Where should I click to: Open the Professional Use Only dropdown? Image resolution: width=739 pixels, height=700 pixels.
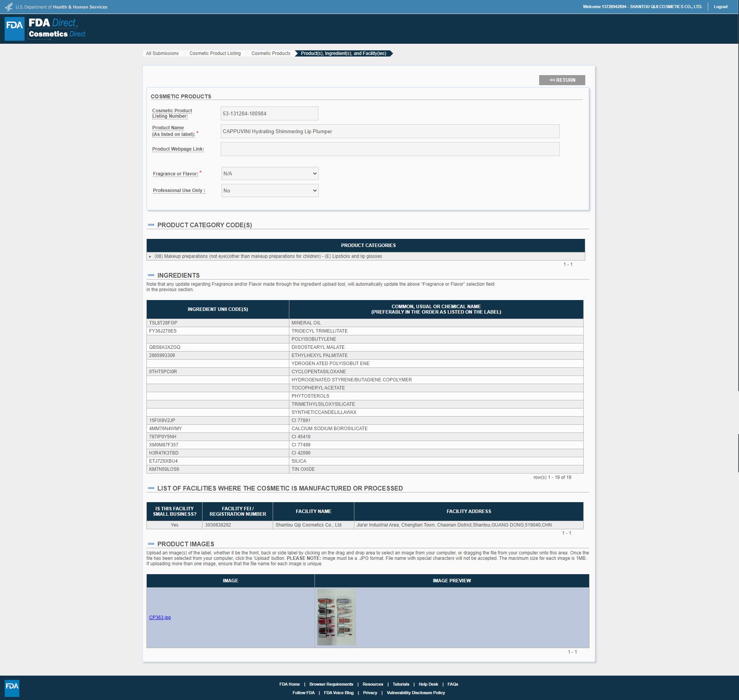pos(270,190)
